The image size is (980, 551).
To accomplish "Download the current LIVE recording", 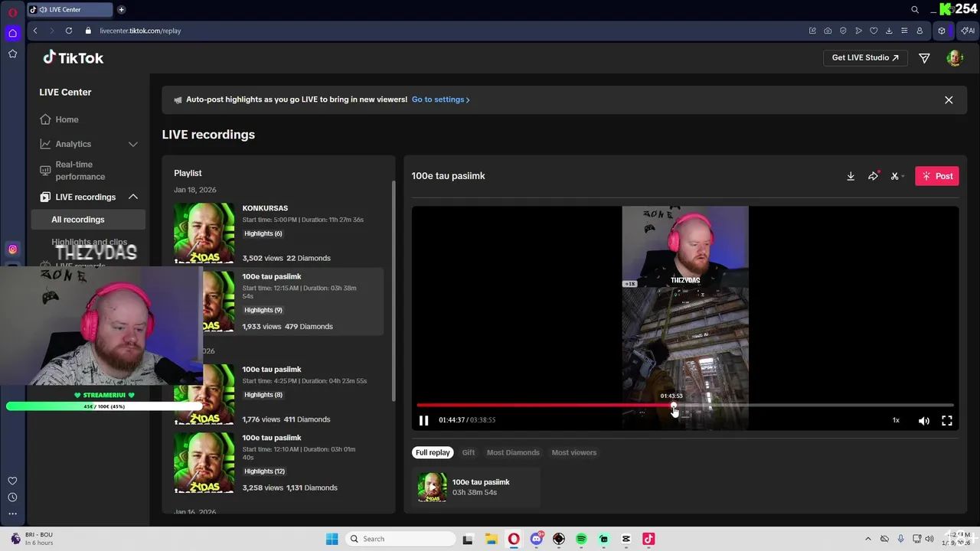I will click(x=851, y=176).
